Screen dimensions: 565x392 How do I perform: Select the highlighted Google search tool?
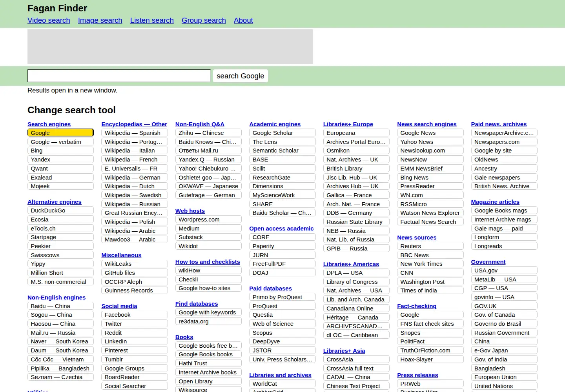coord(60,133)
